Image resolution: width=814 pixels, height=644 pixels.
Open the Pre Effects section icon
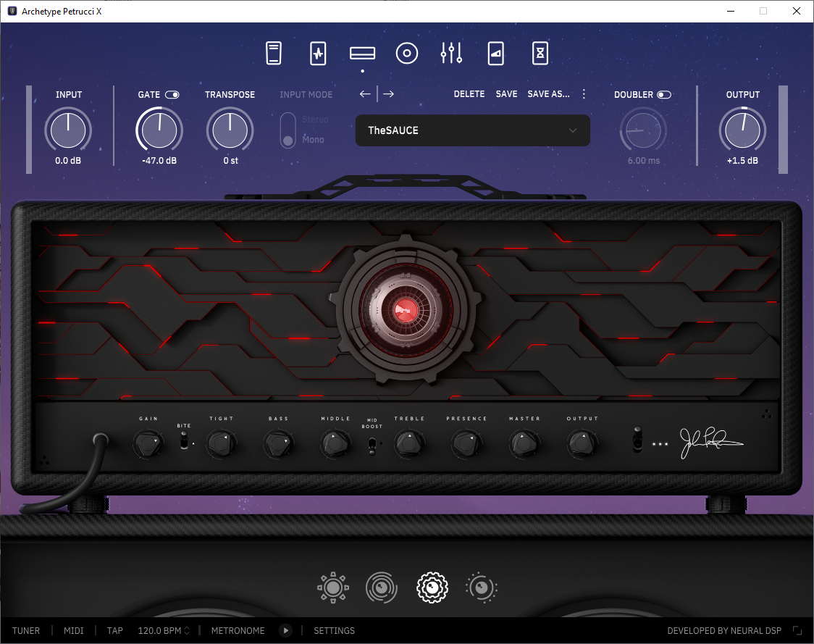(318, 53)
